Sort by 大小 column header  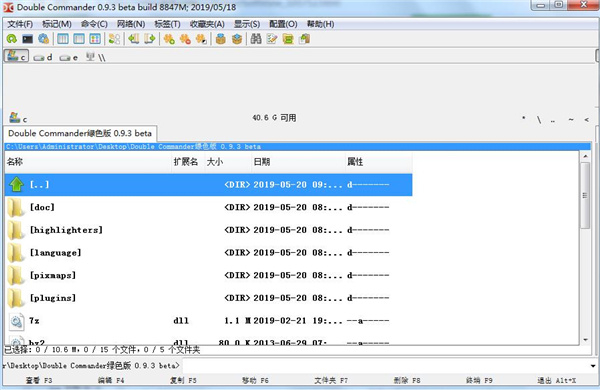coord(228,162)
